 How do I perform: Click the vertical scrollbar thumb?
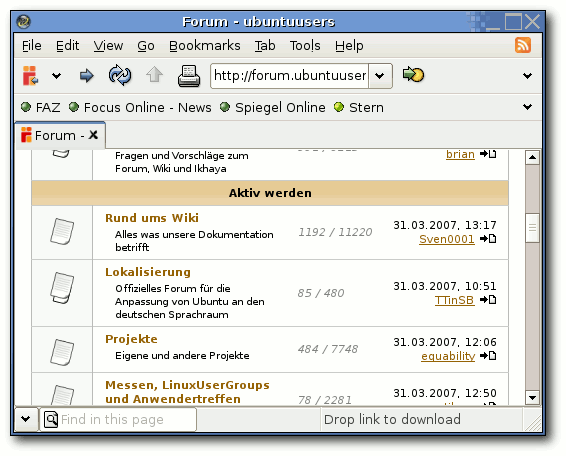(x=532, y=228)
